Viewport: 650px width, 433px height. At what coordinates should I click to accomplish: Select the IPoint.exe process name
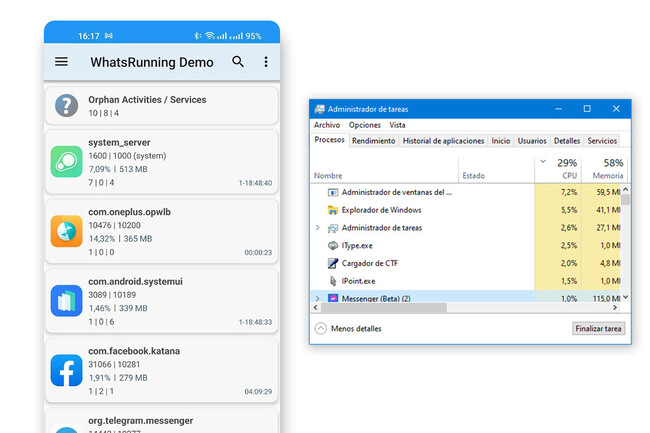coord(358,281)
